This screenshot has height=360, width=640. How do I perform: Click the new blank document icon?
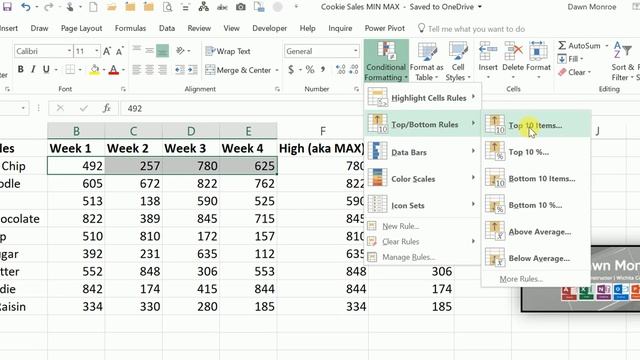pos(93,7)
